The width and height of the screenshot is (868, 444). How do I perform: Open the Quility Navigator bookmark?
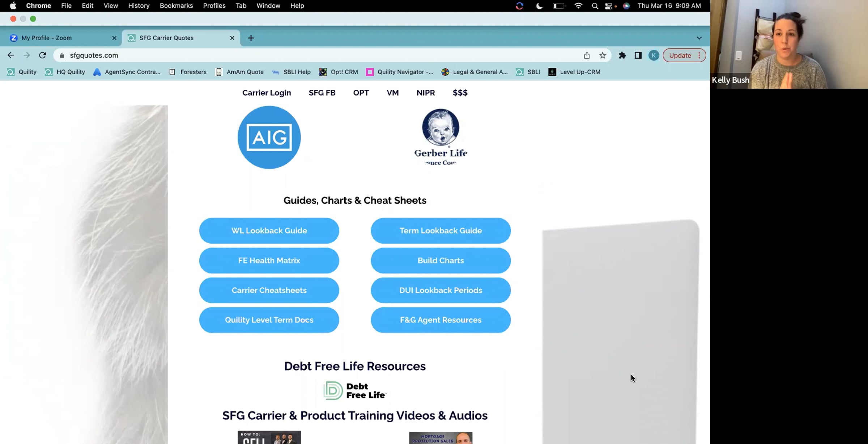click(x=400, y=72)
